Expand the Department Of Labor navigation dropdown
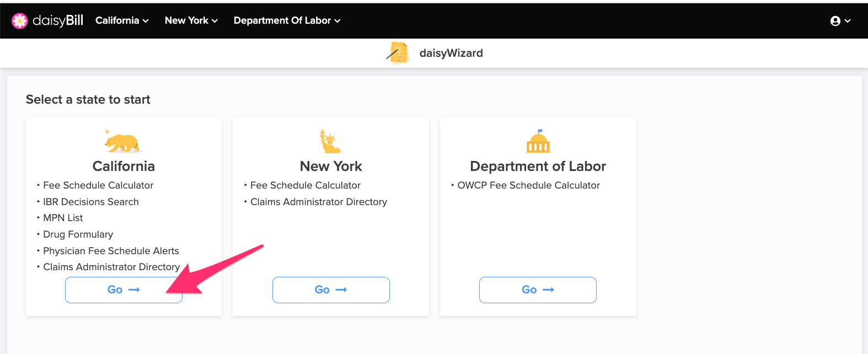The height and width of the screenshot is (354, 868). pyautogui.click(x=287, y=20)
